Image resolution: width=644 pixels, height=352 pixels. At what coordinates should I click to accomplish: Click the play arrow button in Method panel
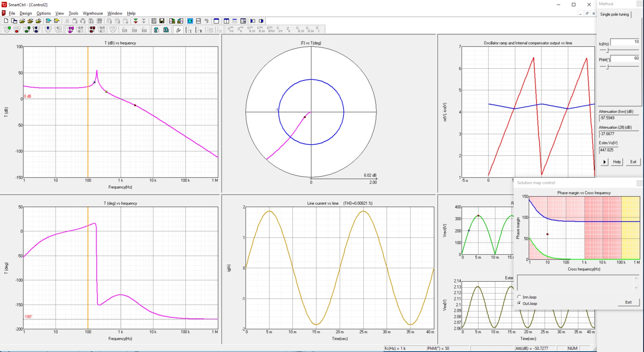604,162
